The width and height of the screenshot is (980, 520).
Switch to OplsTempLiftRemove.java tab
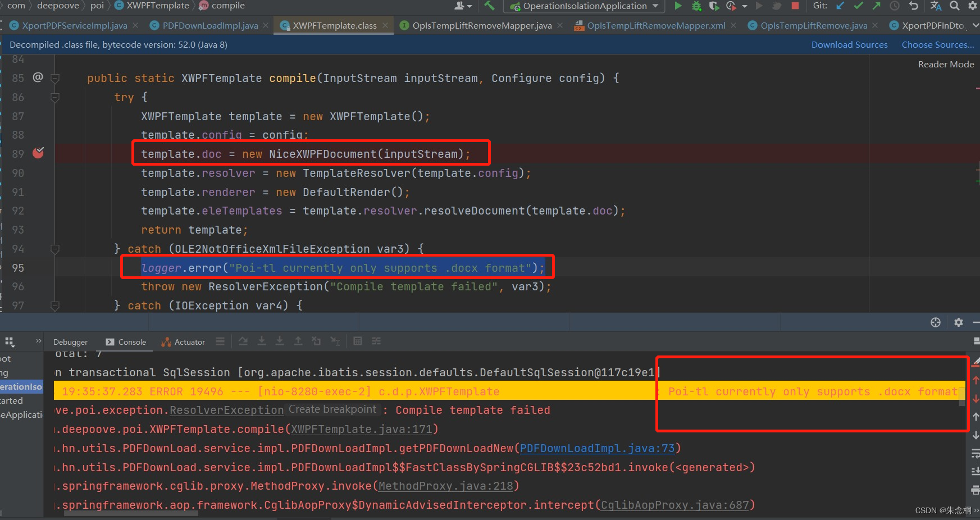[x=814, y=25]
